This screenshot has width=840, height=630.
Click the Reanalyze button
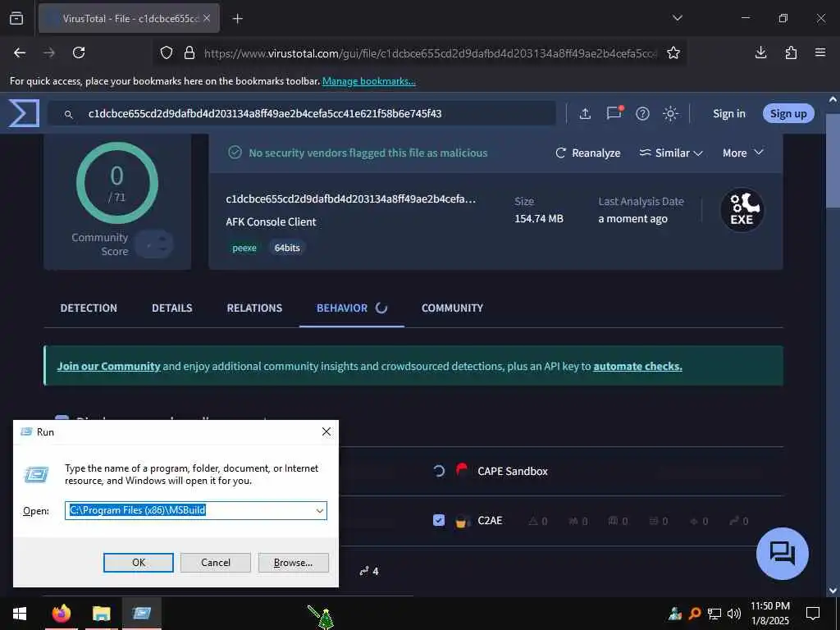pyautogui.click(x=587, y=153)
